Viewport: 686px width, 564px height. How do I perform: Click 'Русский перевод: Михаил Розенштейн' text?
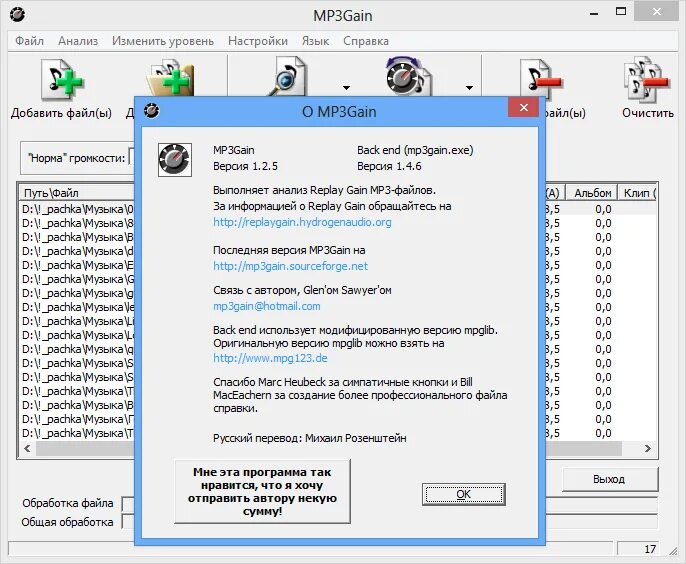(310, 438)
